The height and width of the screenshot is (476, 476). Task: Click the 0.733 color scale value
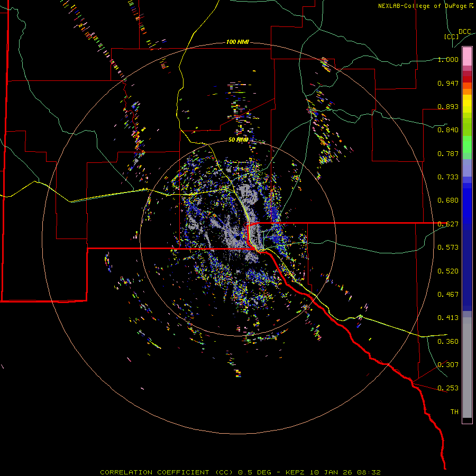448,177
